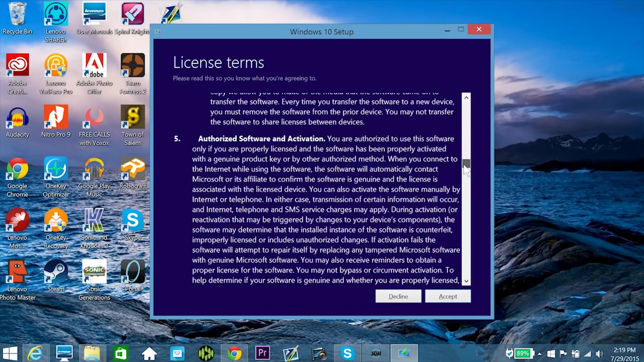Open the Windows Store taskbar icon

120,353
